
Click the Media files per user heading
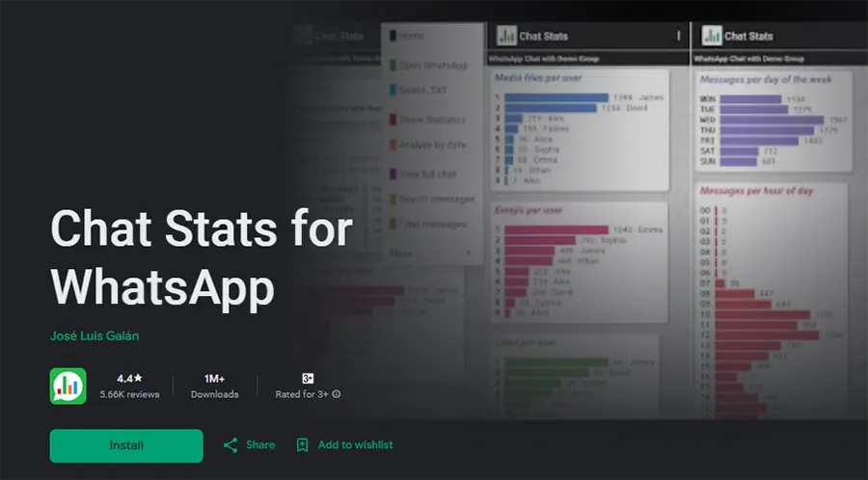[x=538, y=78]
